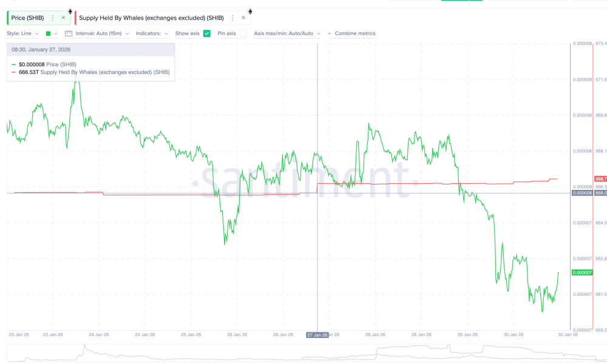
Task: Select the Price (SHIB) metric tab
Action: (27, 18)
